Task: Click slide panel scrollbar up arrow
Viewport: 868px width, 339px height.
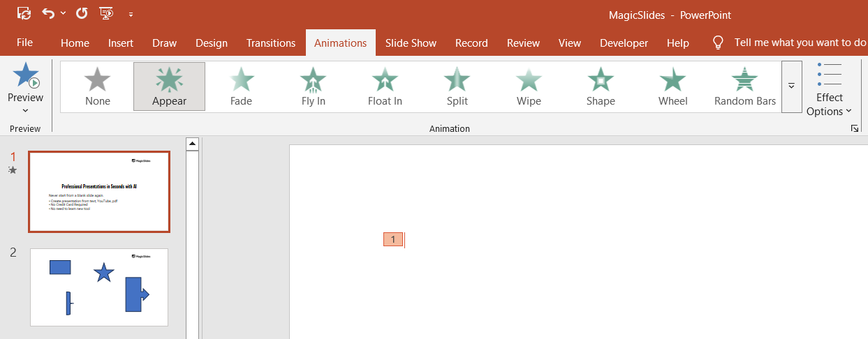Action: tap(193, 144)
